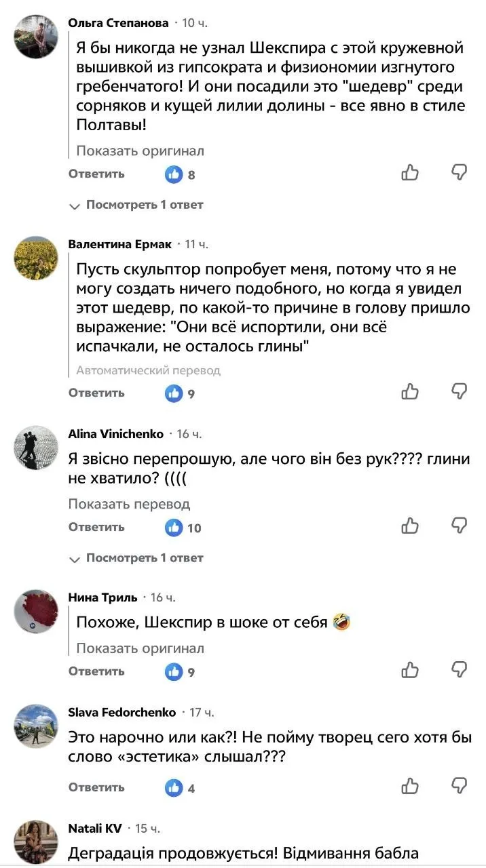The height and width of the screenshot is (868, 486).
Task: Like Alina Vinichenko's comment with thumbs up
Action: (x=410, y=526)
